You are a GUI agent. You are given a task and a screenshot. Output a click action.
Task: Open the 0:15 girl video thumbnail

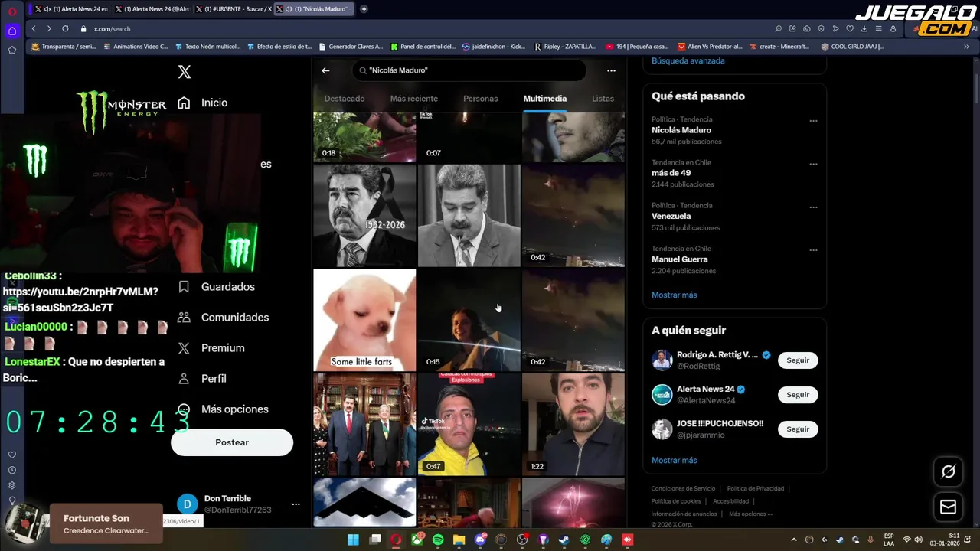tap(469, 320)
